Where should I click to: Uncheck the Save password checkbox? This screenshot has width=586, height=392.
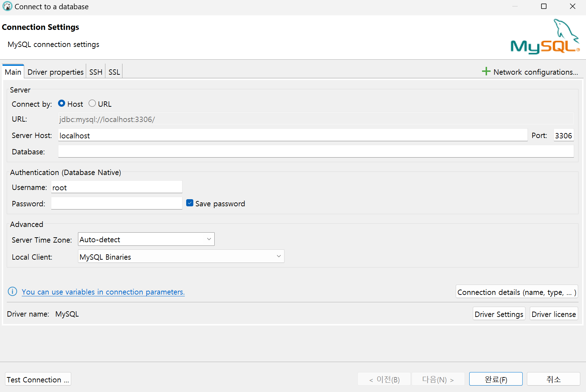pyautogui.click(x=190, y=203)
